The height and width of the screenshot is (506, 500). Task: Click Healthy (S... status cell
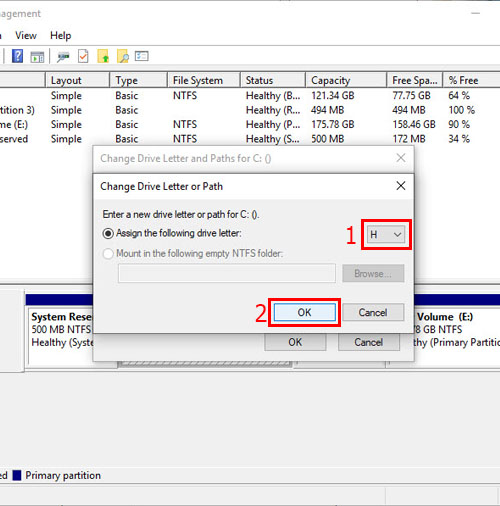(x=273, y=139)
